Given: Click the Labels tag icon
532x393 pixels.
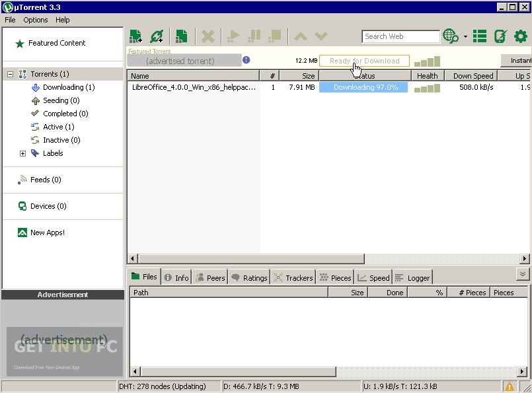Looking at the screenshot, I should click(35, 153).
